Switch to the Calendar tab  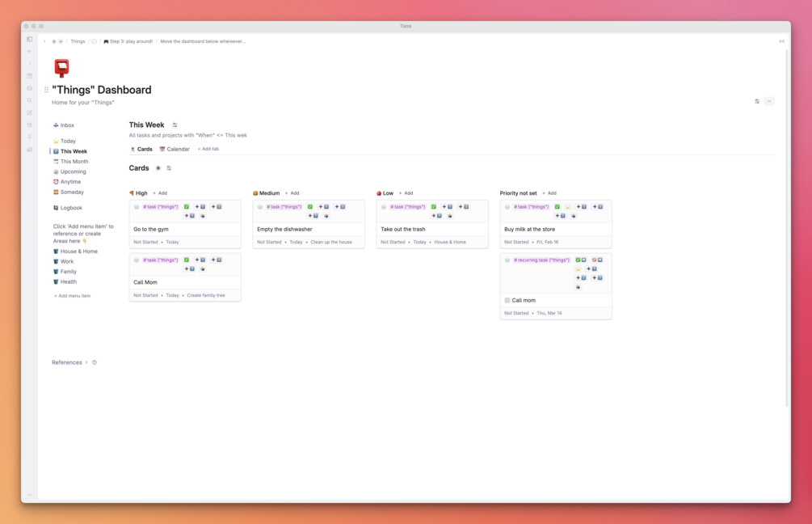[175, 150]
